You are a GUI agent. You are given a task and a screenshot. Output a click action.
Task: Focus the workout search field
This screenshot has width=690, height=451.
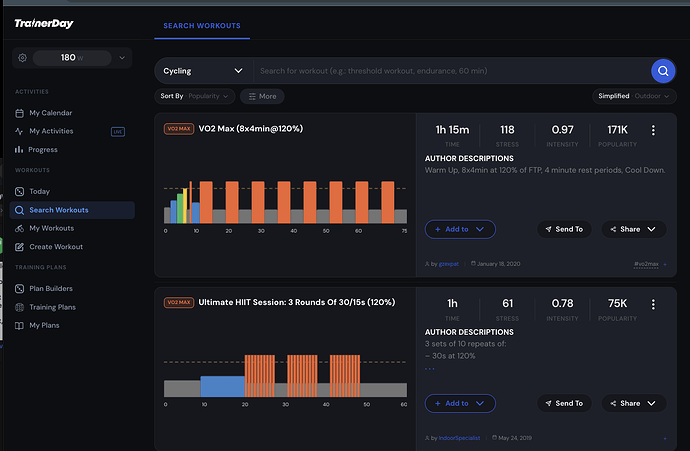451,71
